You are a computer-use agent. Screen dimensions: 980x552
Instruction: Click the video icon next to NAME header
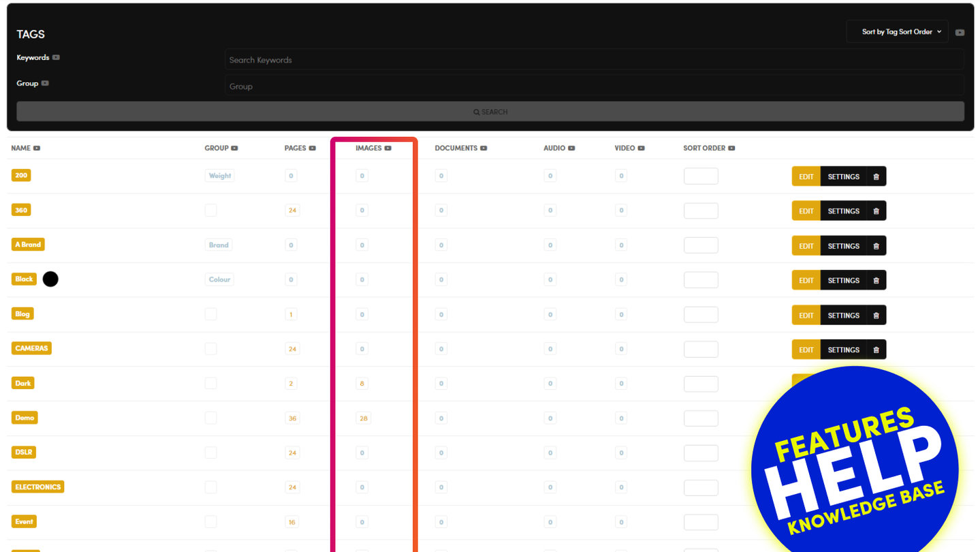tap(37, 148)
